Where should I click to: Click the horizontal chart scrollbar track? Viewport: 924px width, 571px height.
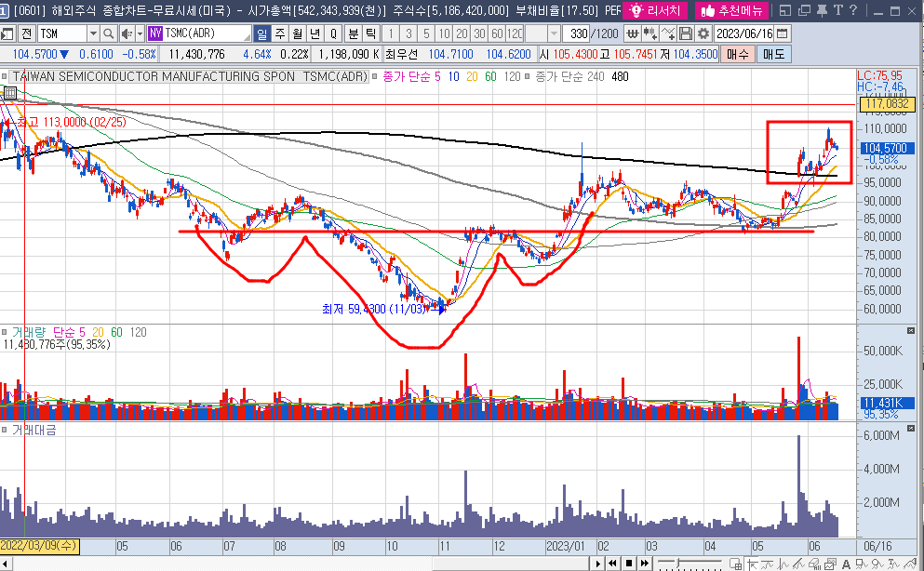(301, 564)
